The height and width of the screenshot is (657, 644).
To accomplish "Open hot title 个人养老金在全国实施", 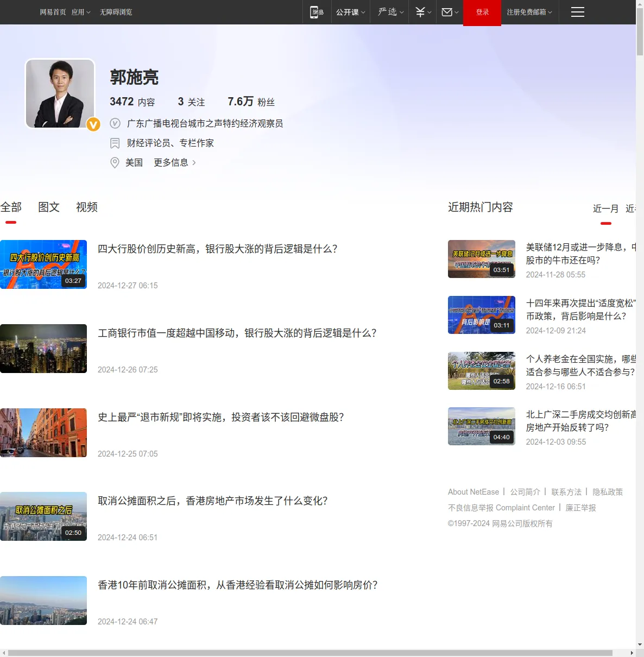I will click(x=581, y=365).
